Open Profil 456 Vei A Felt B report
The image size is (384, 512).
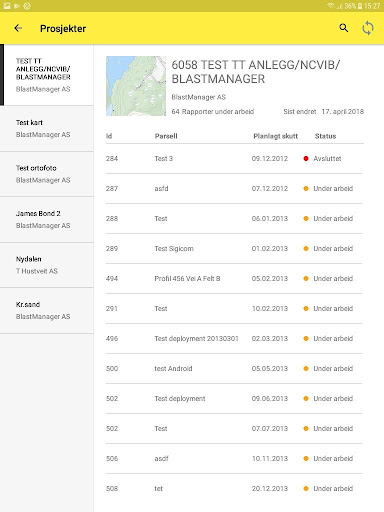(x=234, y=279)
